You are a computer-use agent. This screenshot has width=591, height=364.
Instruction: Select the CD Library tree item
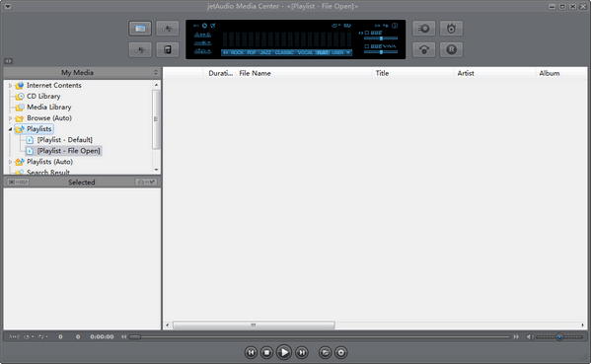[x=43, y=96]
